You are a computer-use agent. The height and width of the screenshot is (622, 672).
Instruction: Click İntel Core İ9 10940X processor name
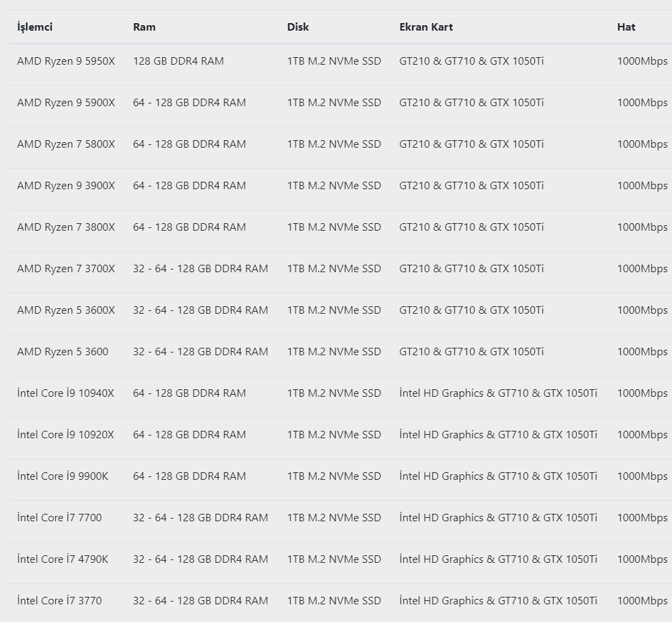(65, 393)
